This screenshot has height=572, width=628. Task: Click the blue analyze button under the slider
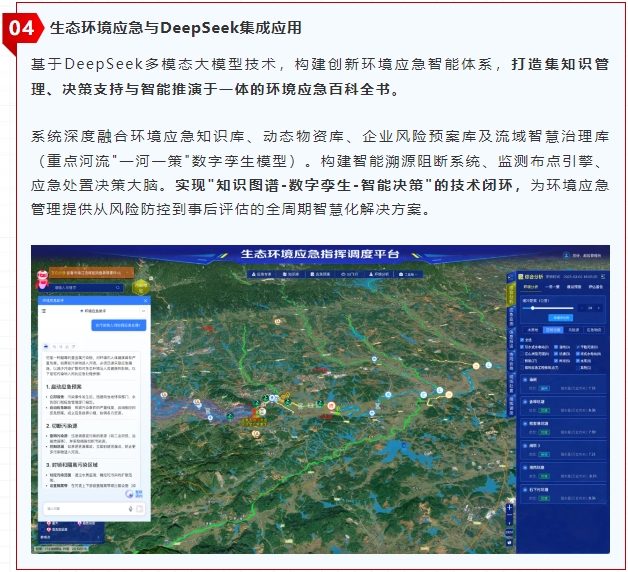tap(560, 318)
